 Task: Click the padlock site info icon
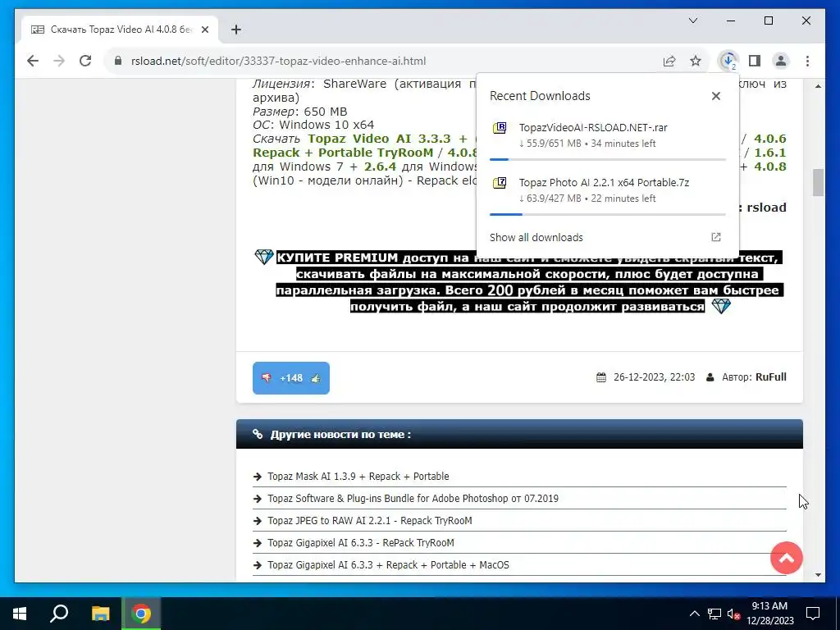118,61
